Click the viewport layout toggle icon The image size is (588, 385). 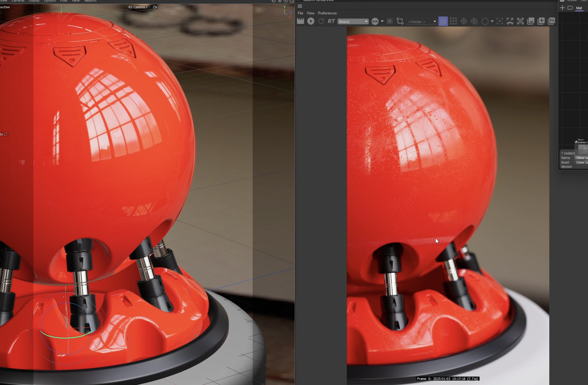(292, 1)
